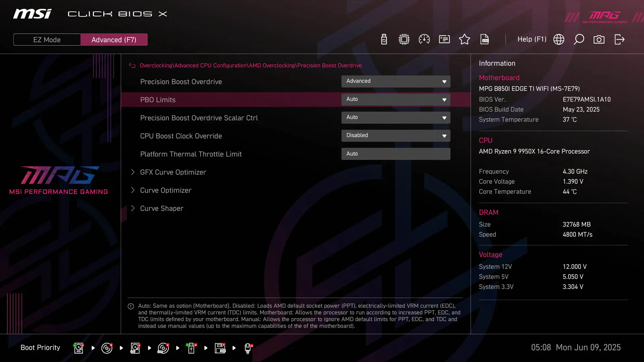Open the CPU chip icon in toolbar
The width and height of the screenshot is (644, 362).
pos(404,39)
